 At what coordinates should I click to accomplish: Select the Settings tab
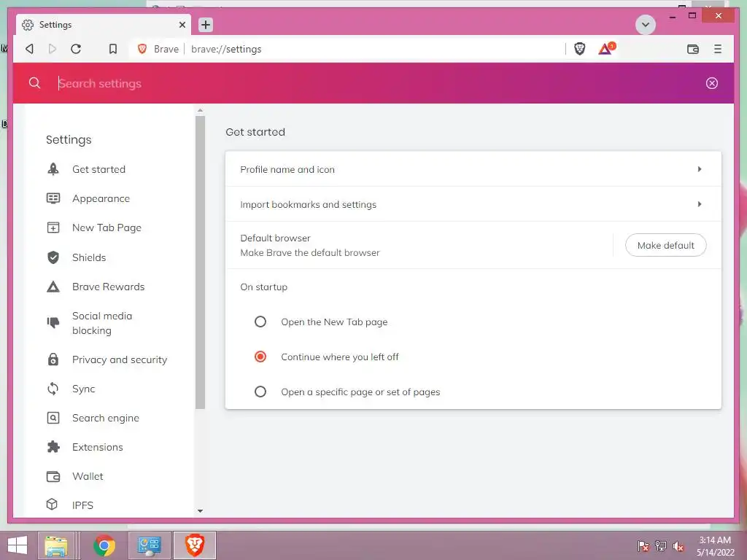click(104, 25)
